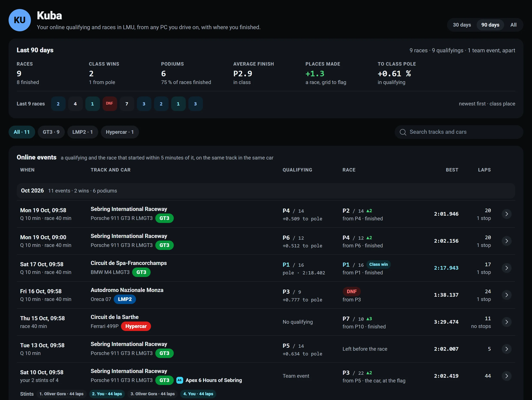Expand the Sat 10 Oct team event
Viewport: 532px width, 400px height.
pyautogui.click(x=506, y=376)
